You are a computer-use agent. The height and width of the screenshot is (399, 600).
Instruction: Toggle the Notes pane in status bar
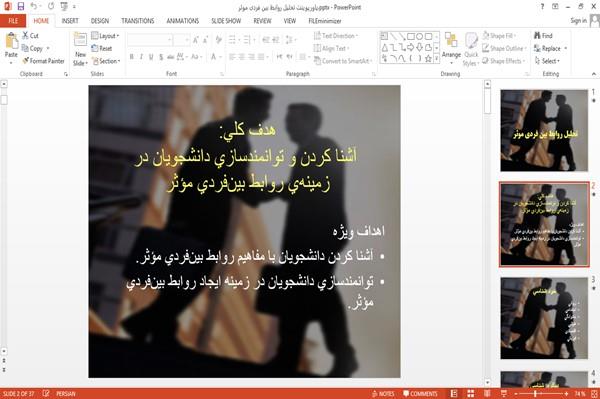coord(383,394)
